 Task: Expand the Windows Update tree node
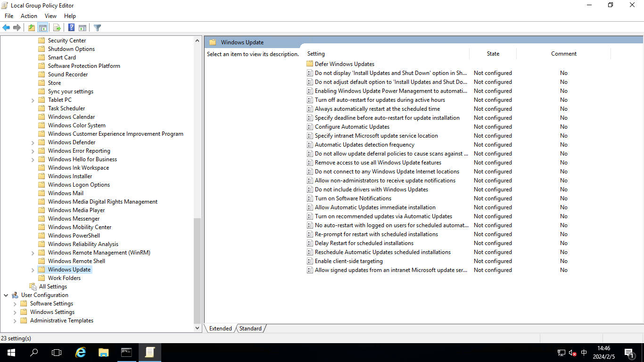click(33, 270)
